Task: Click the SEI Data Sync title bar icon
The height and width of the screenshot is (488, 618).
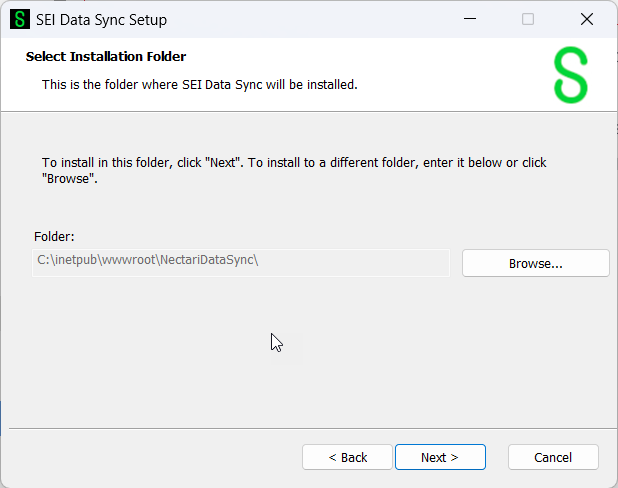Action: (x=20, y=19)
